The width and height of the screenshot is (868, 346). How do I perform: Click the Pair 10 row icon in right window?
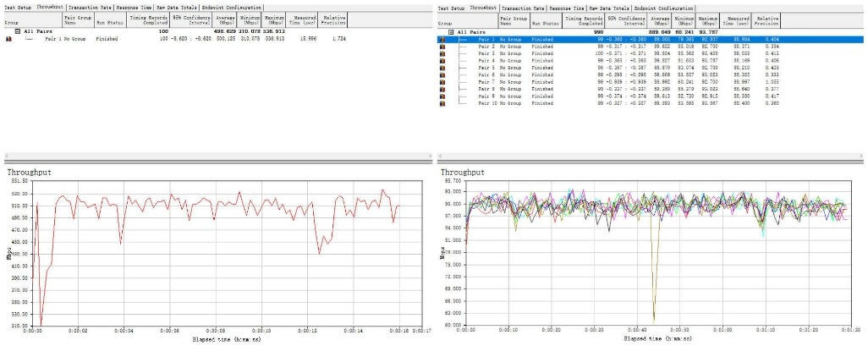click(442, 103)
